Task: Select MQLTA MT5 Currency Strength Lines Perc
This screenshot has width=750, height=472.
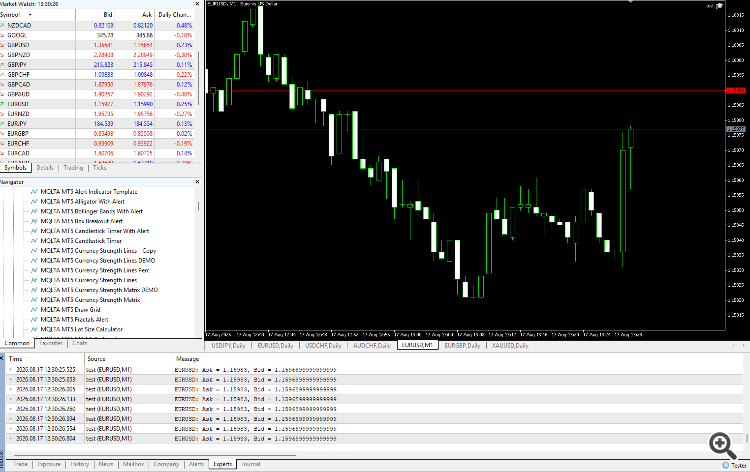Action: click(95, 270)
